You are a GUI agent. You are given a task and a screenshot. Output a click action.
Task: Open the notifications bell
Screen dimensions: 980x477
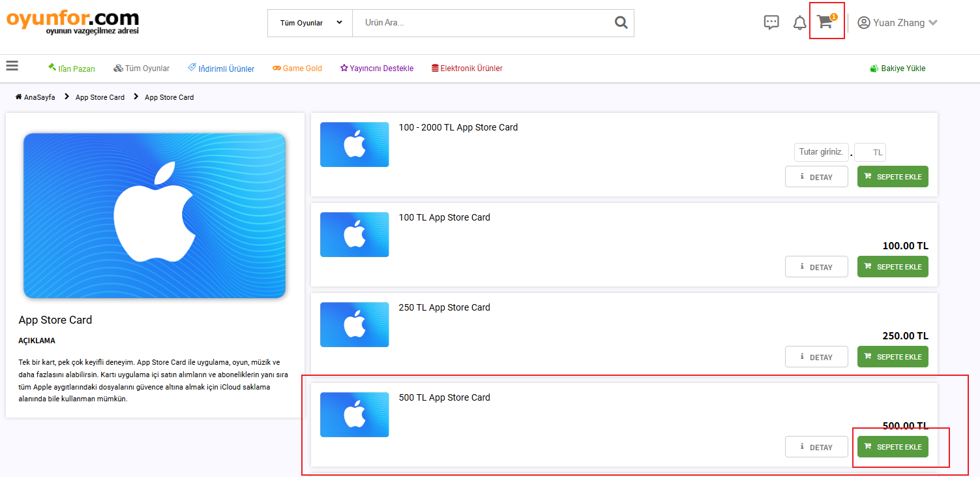tap(799, 23)
